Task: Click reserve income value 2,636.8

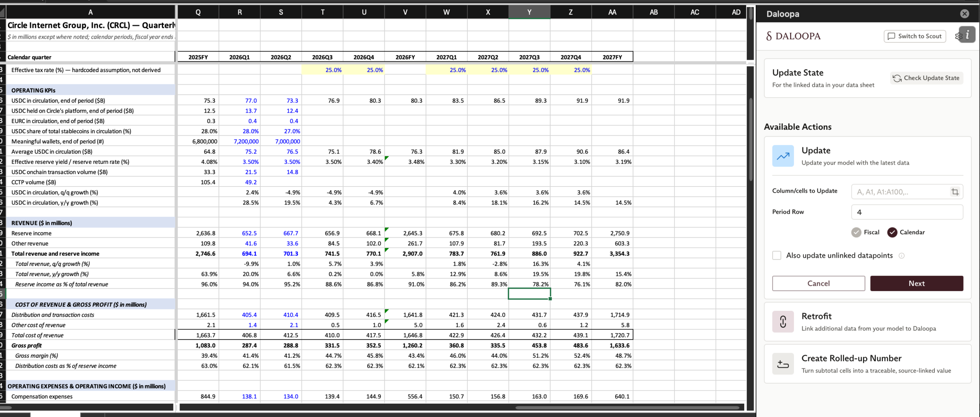Action: [206, 233]
